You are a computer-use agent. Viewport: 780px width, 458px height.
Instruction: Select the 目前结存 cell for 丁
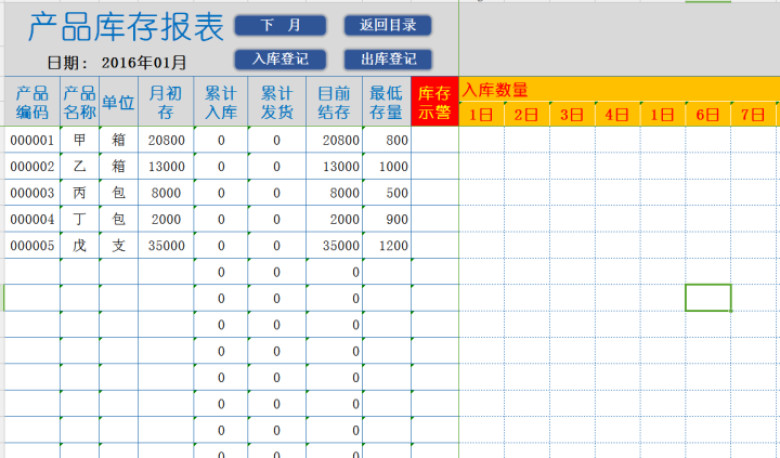tap(334, 219)
